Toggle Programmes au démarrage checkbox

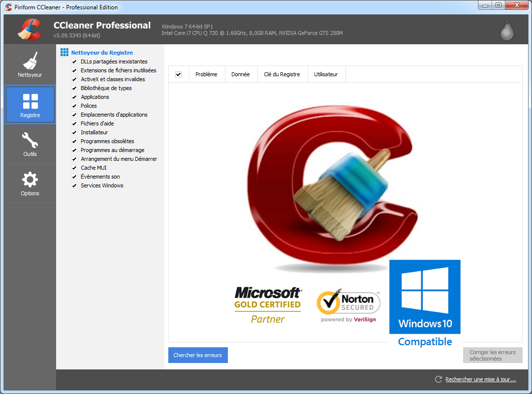click(x=74, y=150)
